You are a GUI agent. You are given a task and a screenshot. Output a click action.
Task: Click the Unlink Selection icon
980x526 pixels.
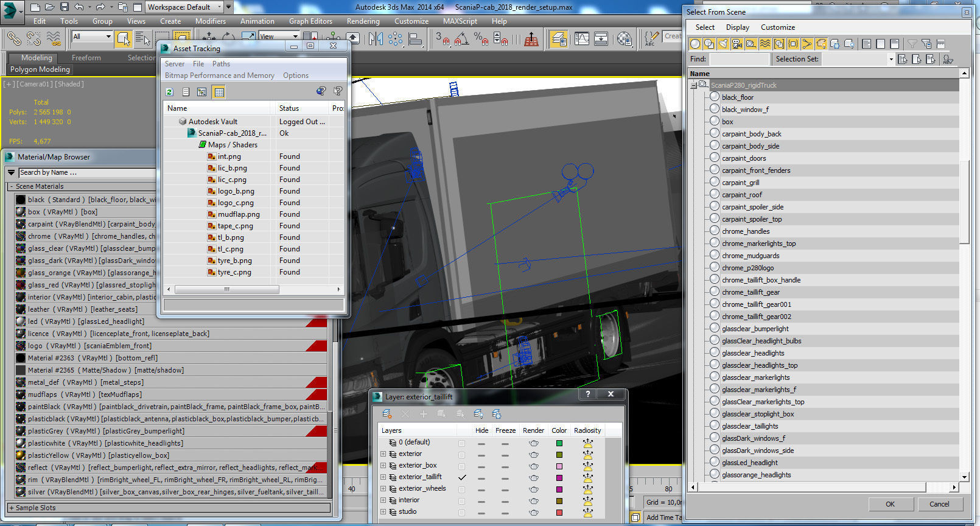point(34,38)
